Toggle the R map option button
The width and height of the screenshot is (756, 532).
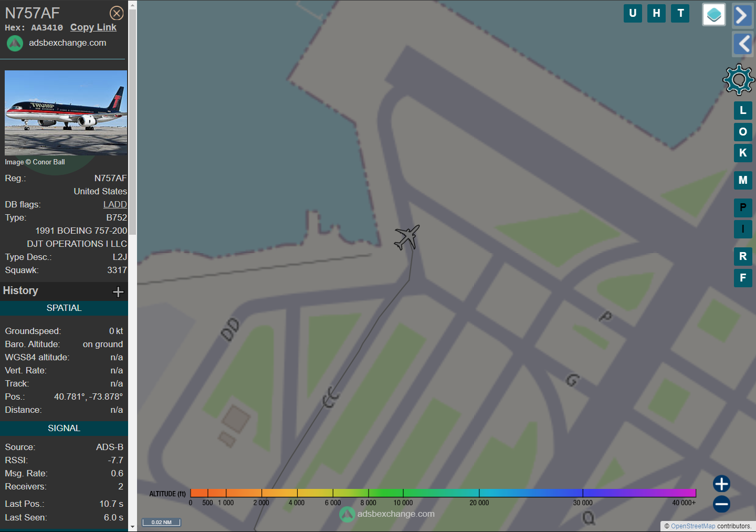pos(743,256)
